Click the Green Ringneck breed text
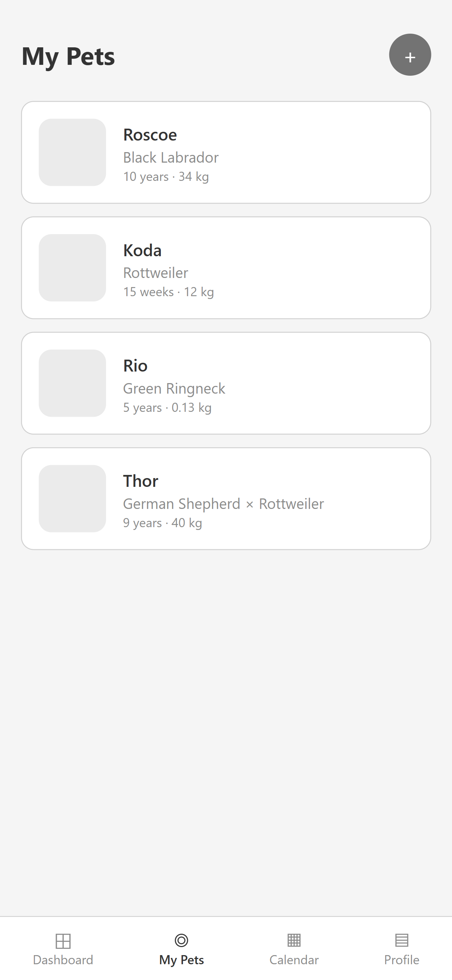 174,388
